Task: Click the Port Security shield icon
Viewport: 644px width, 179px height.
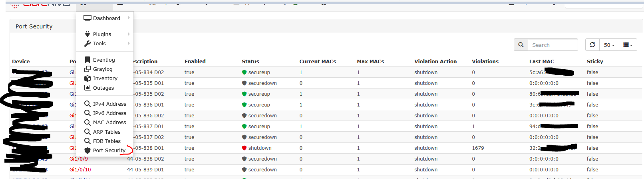Action: [87, 150]
